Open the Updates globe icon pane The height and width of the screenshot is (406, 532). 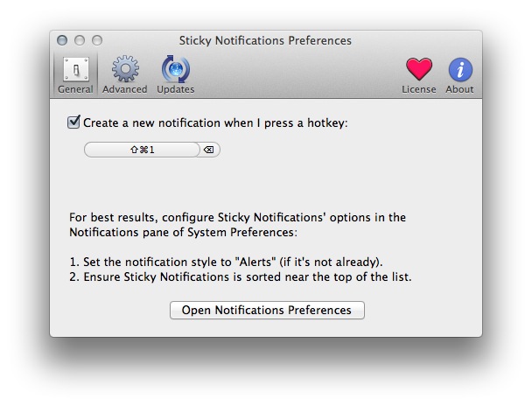[x=175, y=69]
